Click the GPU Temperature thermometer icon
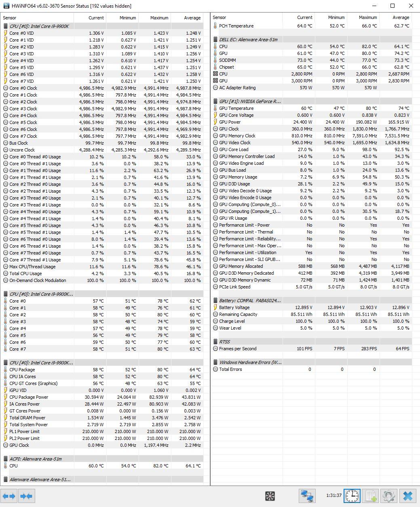Screen dimensions: 420x507 215,108
